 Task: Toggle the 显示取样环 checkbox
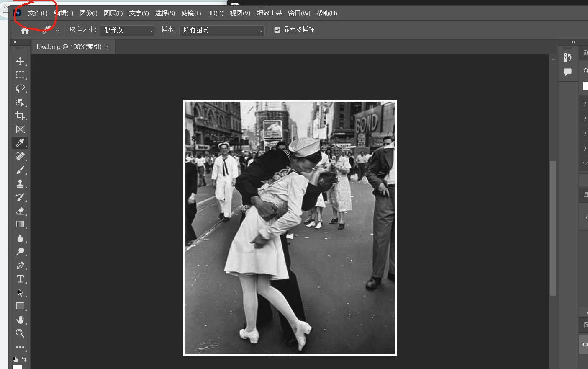pos(277,29)
